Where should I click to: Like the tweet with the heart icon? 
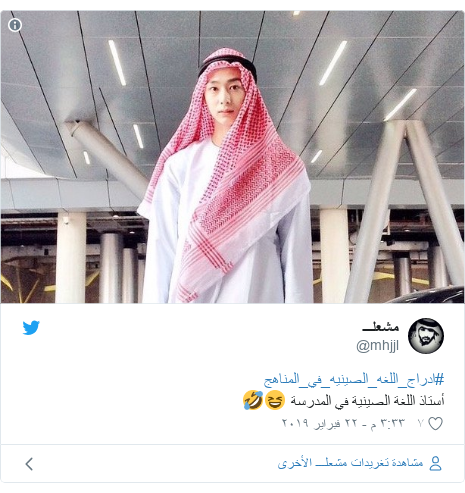click(435, 424)
